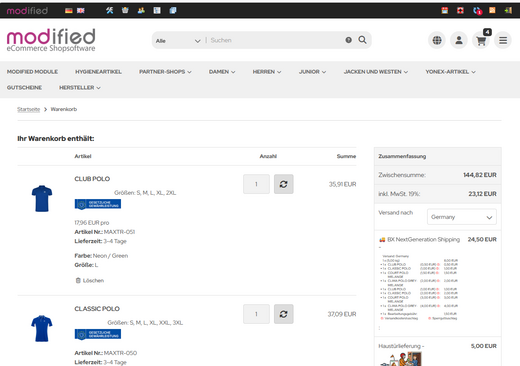Viewport: 520px width, 366px height.
Task: Click the CLUB POLO shirt thumbnail
Action: tap(42, 198)
